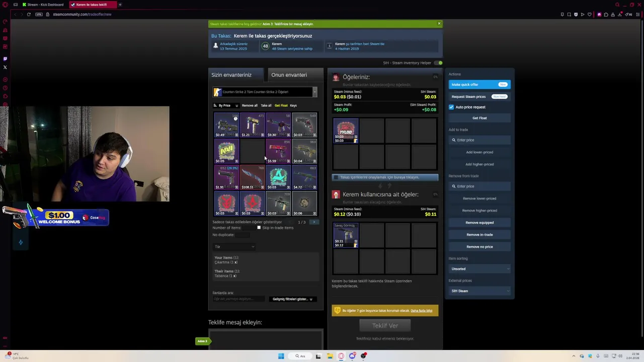Select the $0.06 pig pin item
The height and width of the screenshot is (362, 644).
305,203
